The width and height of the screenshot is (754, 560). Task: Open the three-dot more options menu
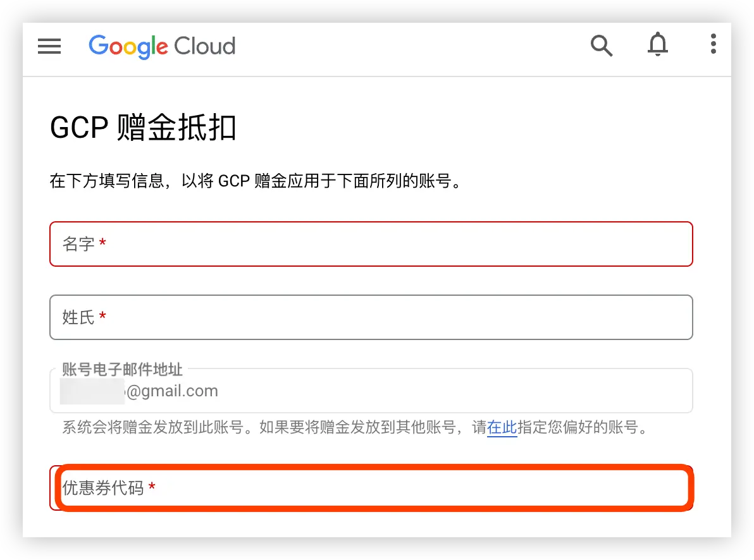713,44
